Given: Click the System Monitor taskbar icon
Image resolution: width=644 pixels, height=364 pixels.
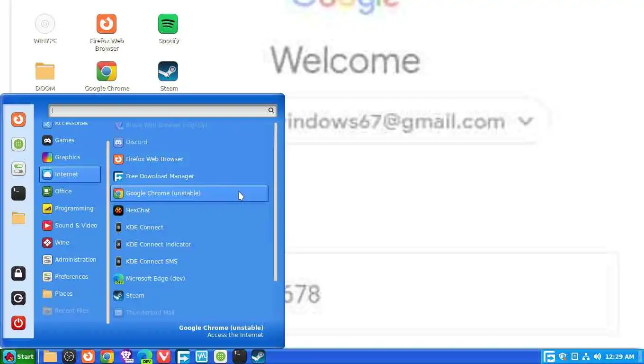Looking at the screenshot, I should pos(202,356).
